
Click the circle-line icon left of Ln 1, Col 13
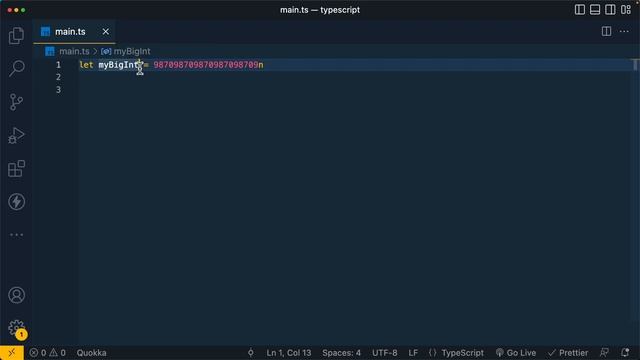click(251, 353)
